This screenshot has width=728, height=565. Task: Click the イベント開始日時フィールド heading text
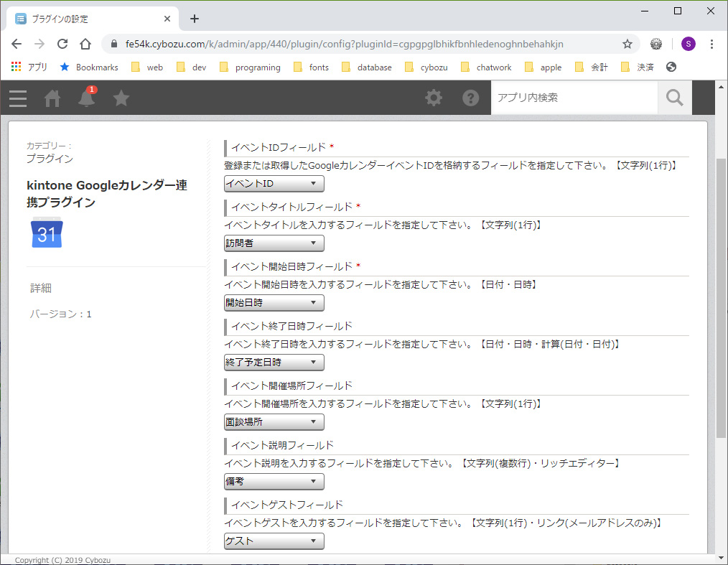point(292,266)
